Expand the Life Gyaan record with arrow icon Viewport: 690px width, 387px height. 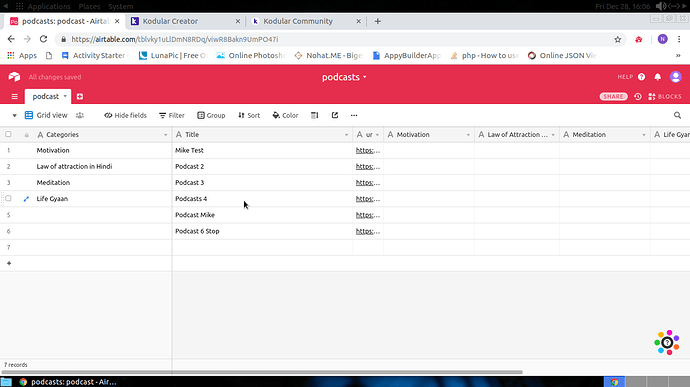[x=26, y=199]
